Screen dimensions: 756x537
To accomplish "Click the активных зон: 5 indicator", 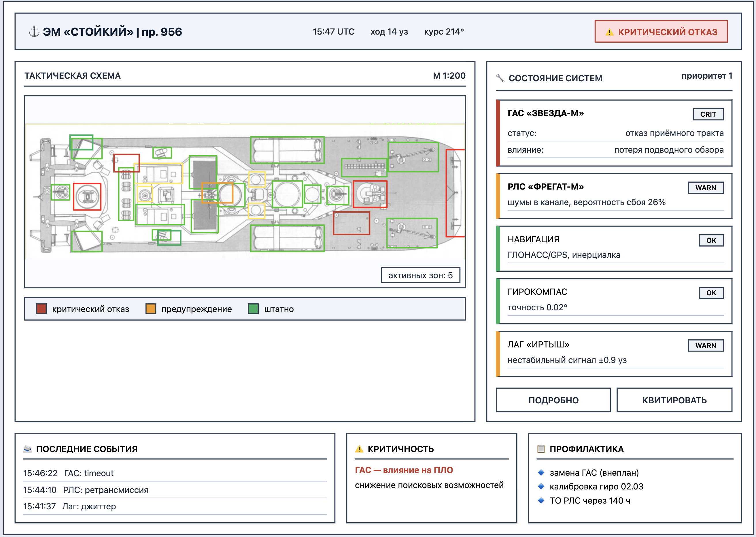I will [x=420, y=275].
